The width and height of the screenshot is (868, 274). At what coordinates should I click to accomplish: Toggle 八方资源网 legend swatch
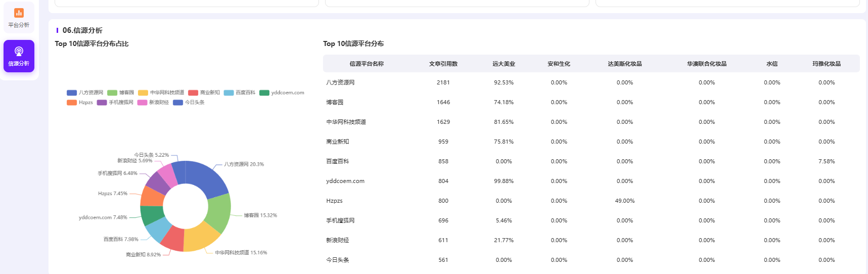[x=72, y=93]
